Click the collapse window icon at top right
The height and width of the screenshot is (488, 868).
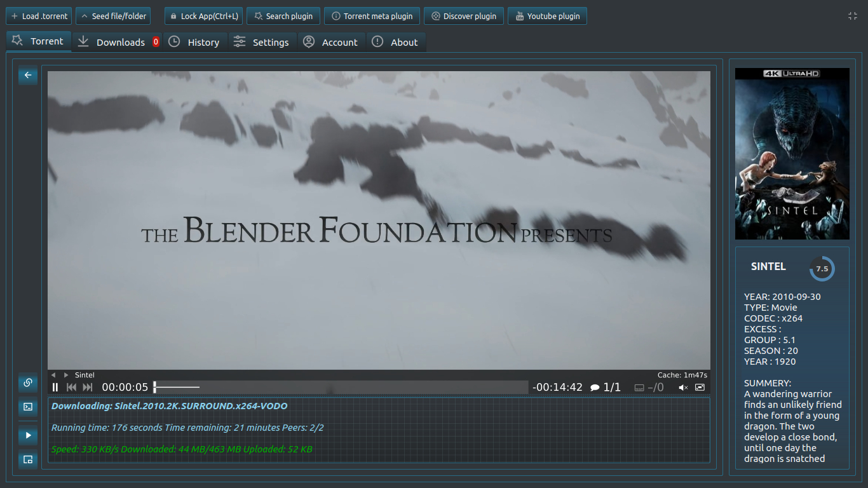[853, 16]
